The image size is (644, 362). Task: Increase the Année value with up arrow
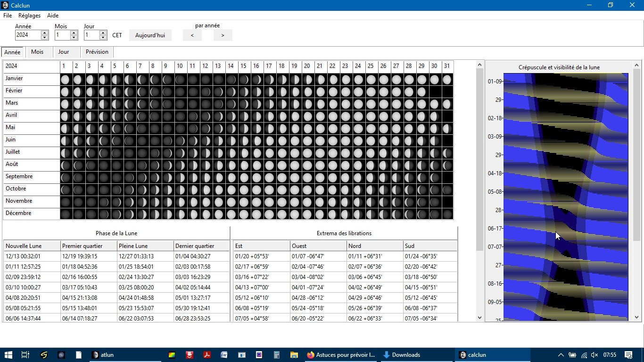click(45, 33)
